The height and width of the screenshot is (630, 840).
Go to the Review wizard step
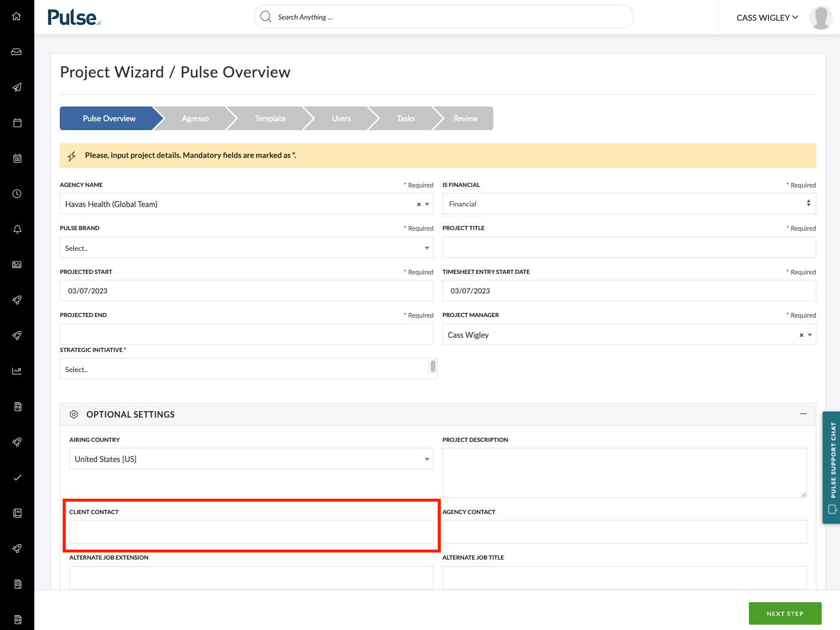coord(466,118)
